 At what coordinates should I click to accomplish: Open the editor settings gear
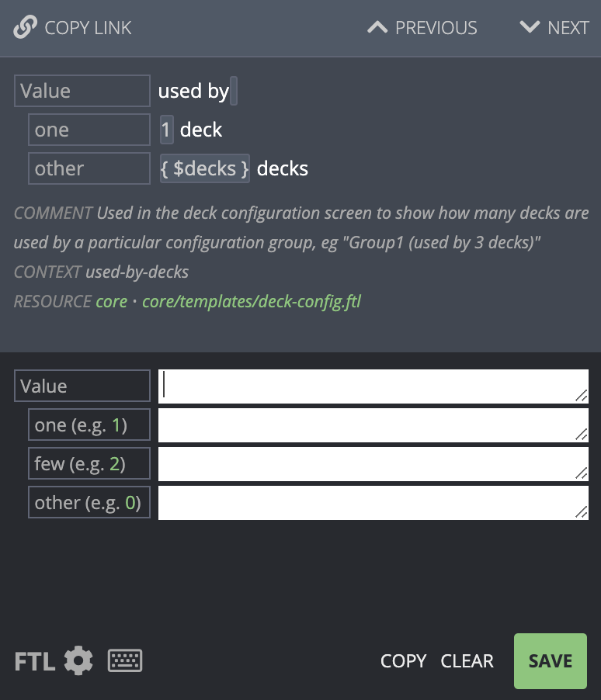(78, 660)
